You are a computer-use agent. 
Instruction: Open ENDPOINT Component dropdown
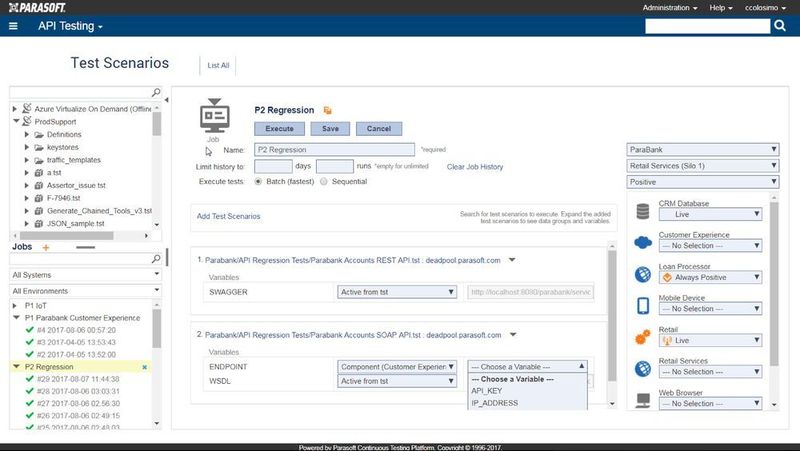397,367
